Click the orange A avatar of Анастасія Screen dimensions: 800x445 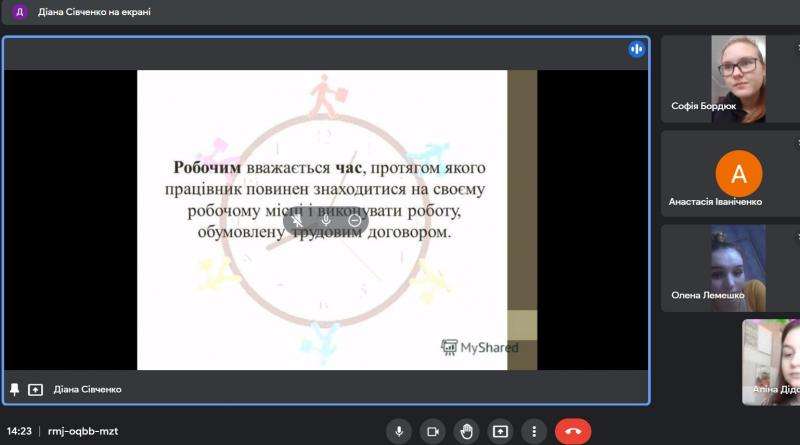pyautogui.click(x=739, y=174)
